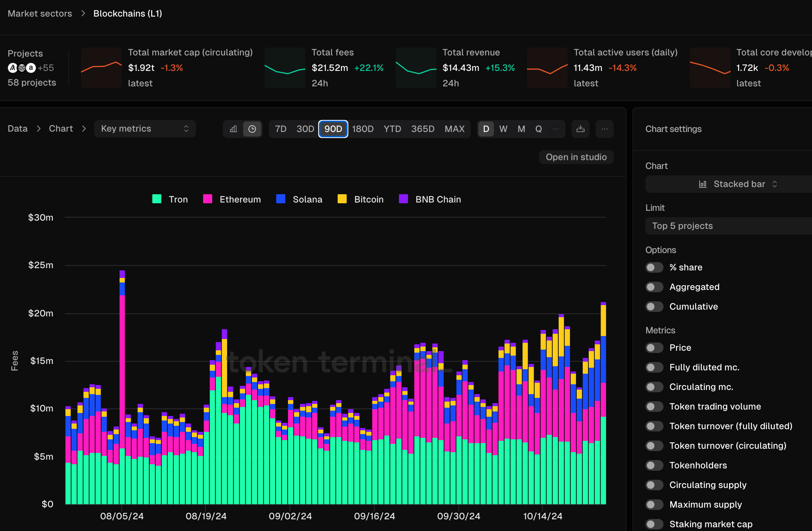812x531 pixels.
Task: Select the 30D time range
Action: coord(305,129)
